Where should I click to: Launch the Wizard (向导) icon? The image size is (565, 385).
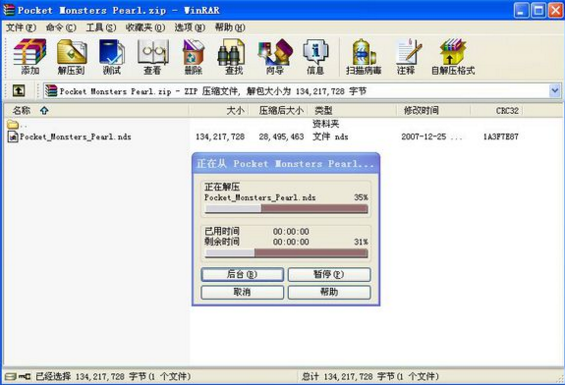click(x=275, y=57)
